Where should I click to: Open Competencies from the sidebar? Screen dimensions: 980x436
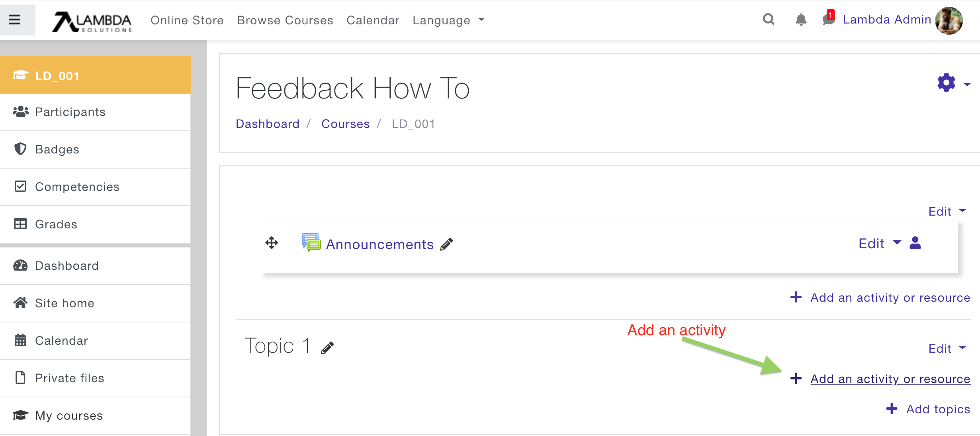click(x=77, y=187)
